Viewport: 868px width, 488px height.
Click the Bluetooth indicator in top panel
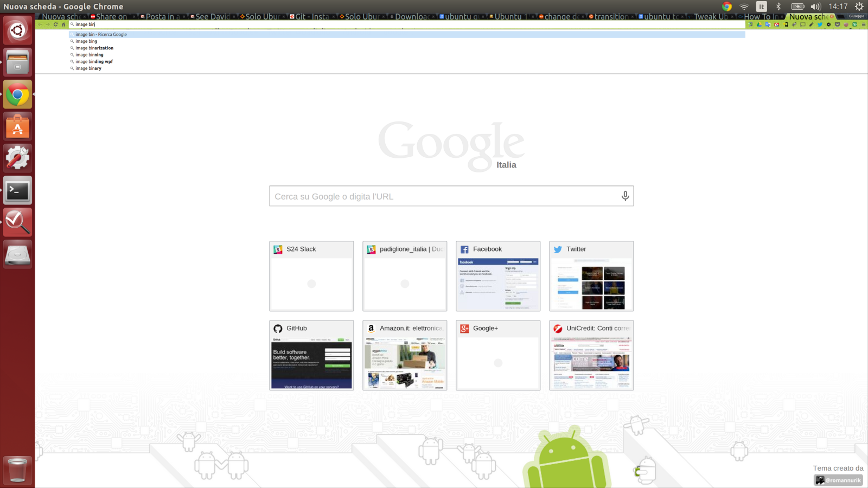point(778,7)
